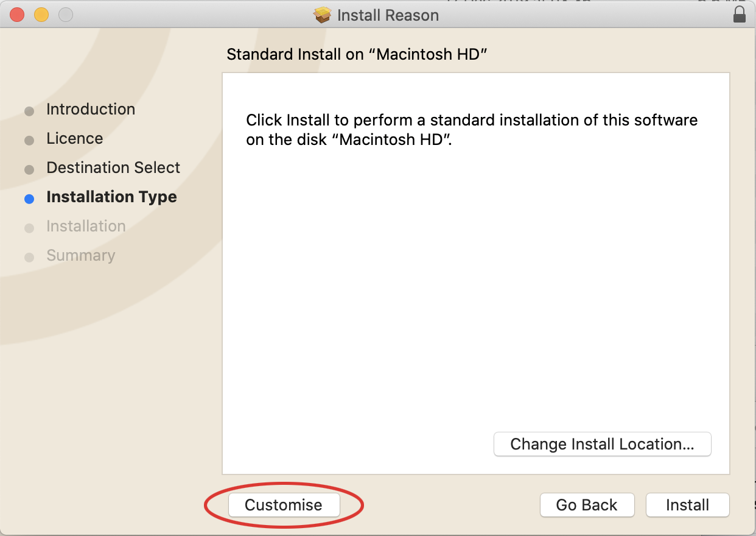This screenshot has width=756, height=536.
Task: Minimize the installer with yellow button
Action: click(41, 15)
